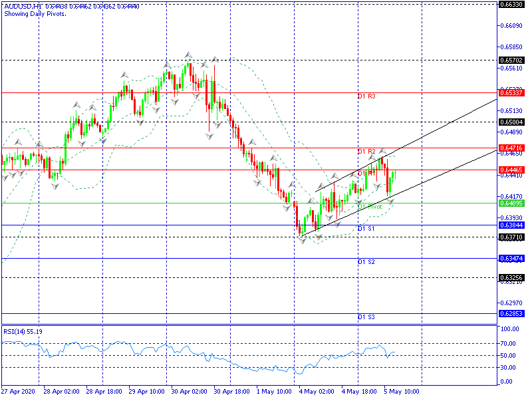Click the 4 May 18:00 time label

tap(359, 392)
